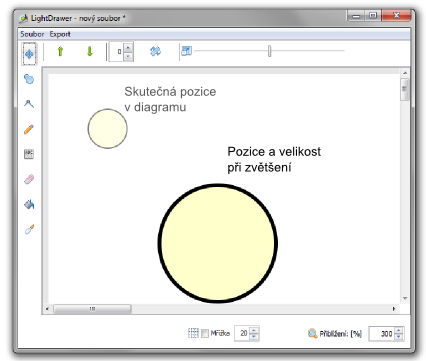Decrease the grid size value 20

254,337
